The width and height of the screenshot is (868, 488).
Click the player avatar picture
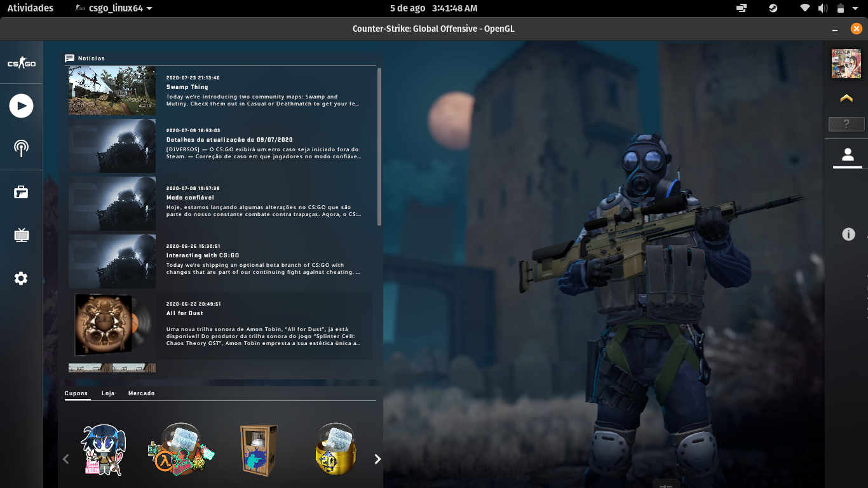pyautogui.click(x=846, y=64)
